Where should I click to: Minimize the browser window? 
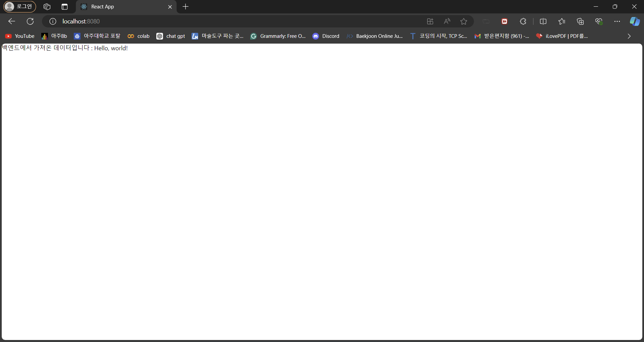pyautogui.click(x=596, y=7)
